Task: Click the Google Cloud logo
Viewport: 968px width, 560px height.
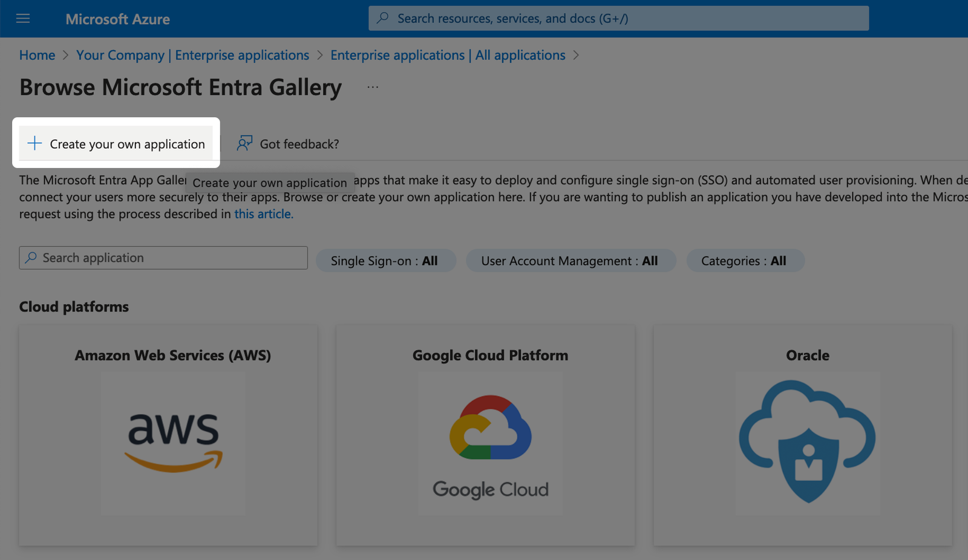Action: [490, 443]
